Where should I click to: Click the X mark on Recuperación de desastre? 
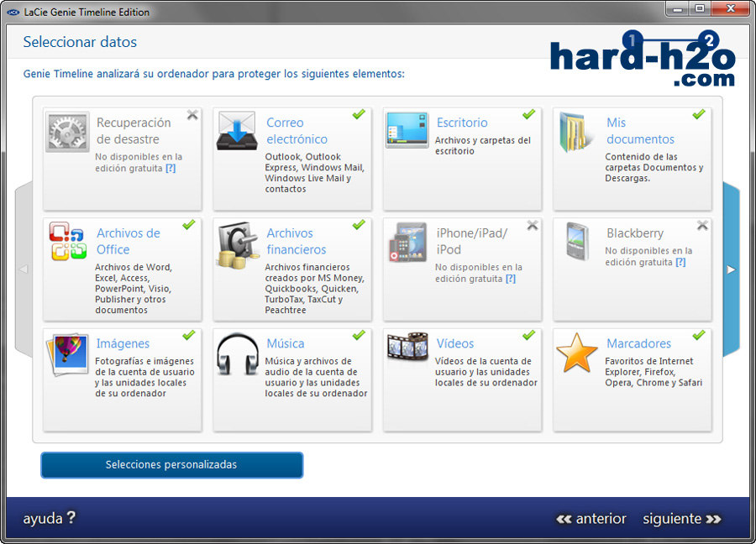click(192, 115)
